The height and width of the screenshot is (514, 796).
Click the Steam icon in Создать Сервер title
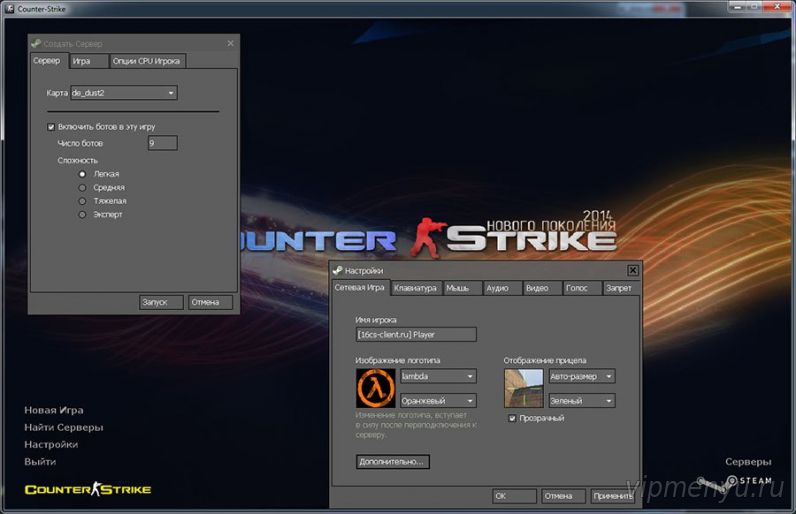point(36,44)
